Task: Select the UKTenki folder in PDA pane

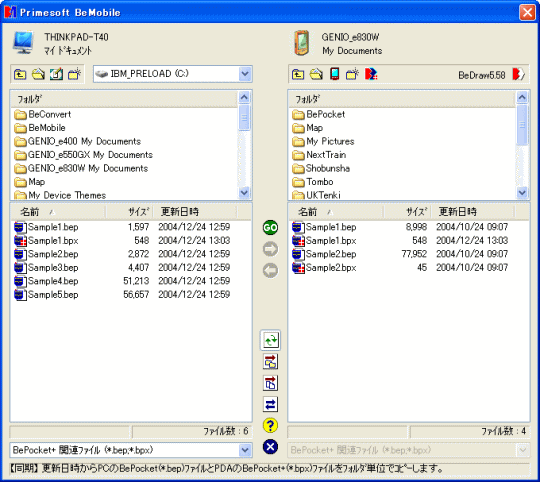Action: coord(316,195)
